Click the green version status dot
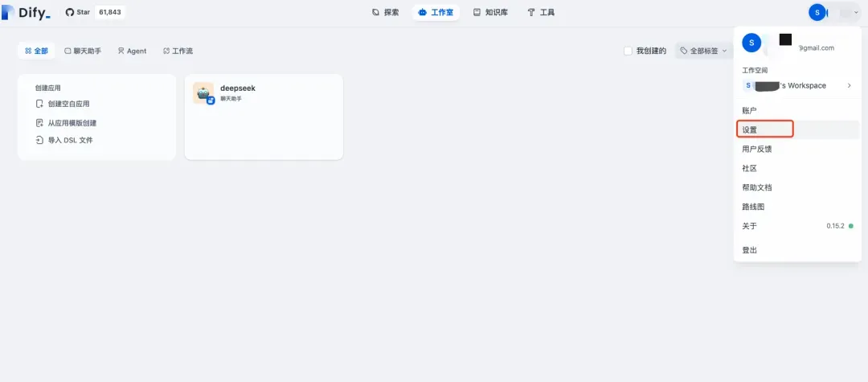 tap(851, 226)
